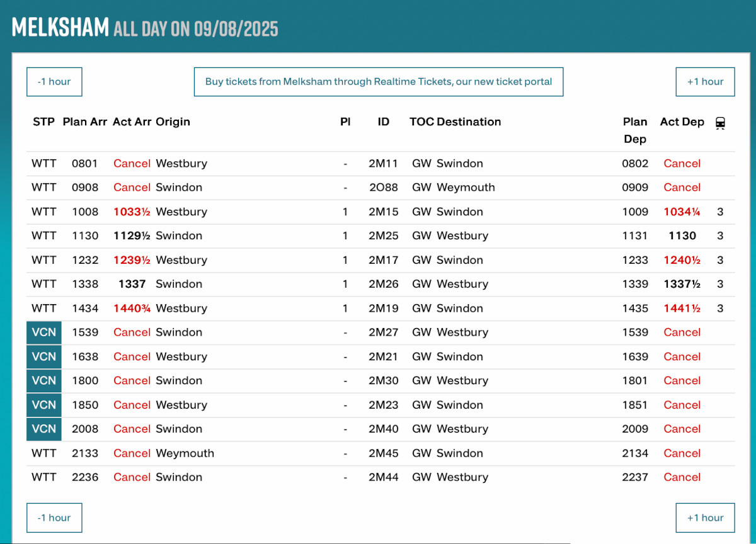Screen dimensions: 756x544
Task: Open the 2M15 service details
Action: pyautogui.click(x=383, y=212)
